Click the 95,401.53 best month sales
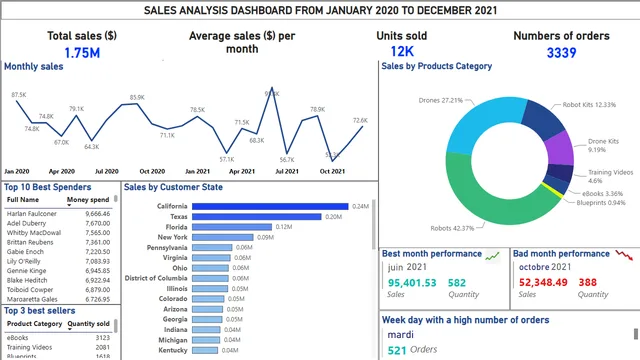This screenshot has height=360, width=640. point(412,282)
